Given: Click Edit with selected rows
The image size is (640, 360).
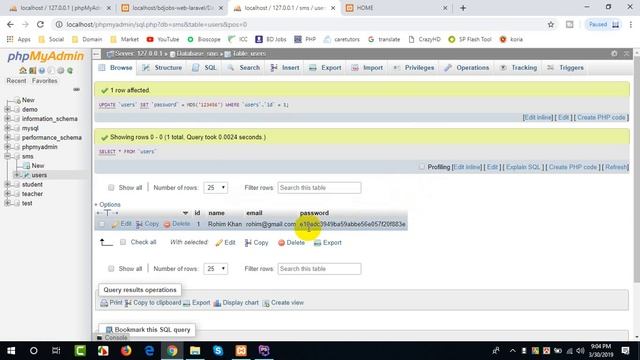Looking at the screenshot, I should (x=225, y=242).
